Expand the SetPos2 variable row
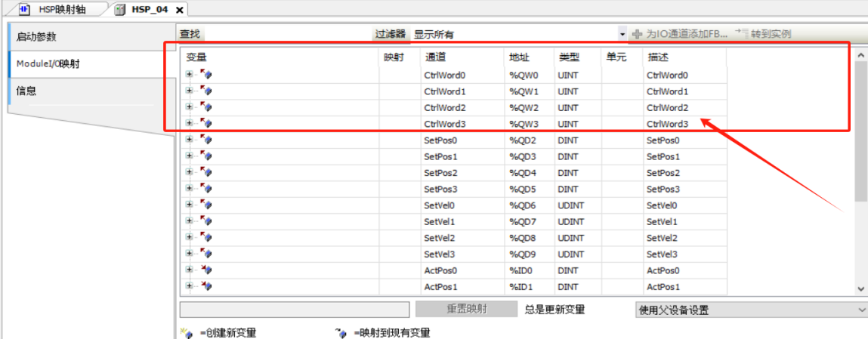Image resolution: width=868 pixels, height=339 pixels. point(190,171)
